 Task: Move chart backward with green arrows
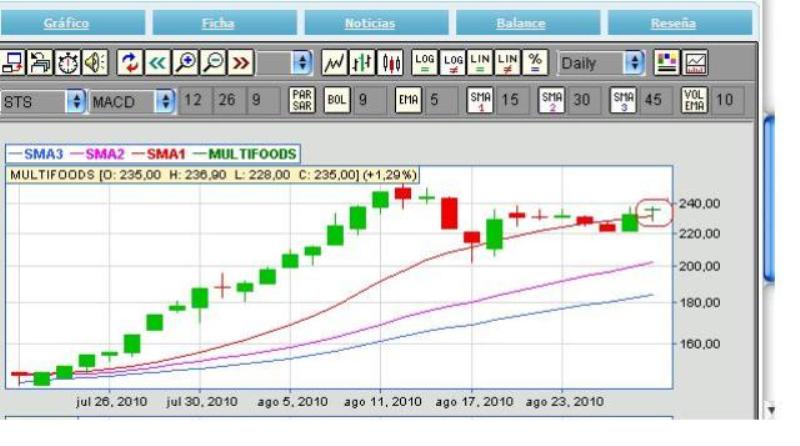158,63
